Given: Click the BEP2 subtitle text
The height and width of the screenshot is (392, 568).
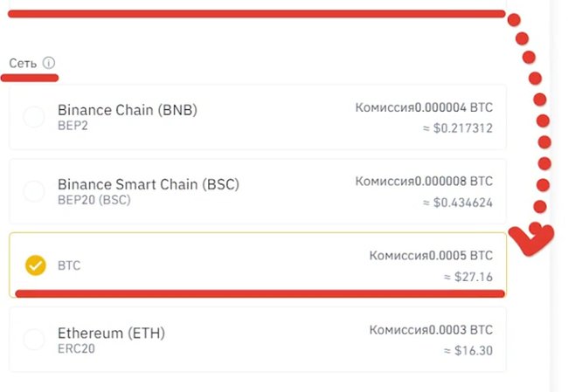Looking at the screenshot, I should click(x=73, y=126).
